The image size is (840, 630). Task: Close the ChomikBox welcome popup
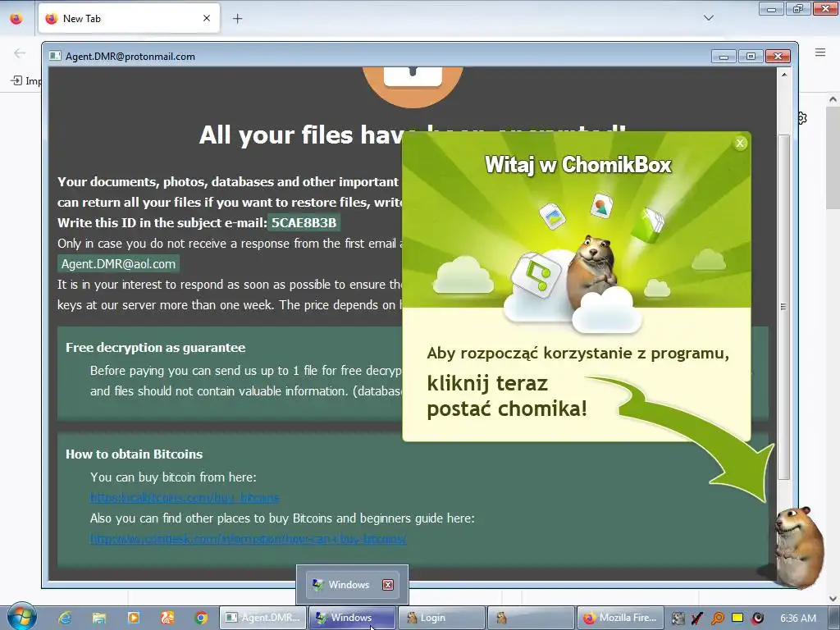tap(740, 143)
